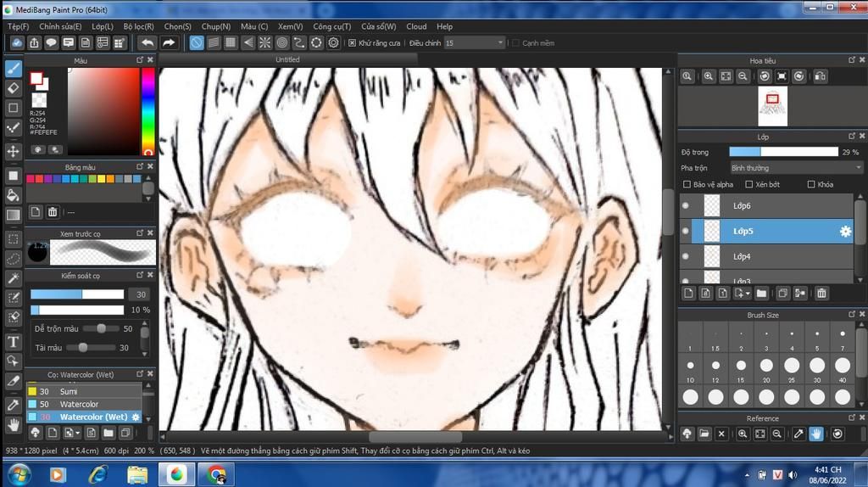This screenshot has height=487, width=868.
Task: Click the Navigator canvas thumbnail
Action: pyautogui.click(x=772, y=106)
